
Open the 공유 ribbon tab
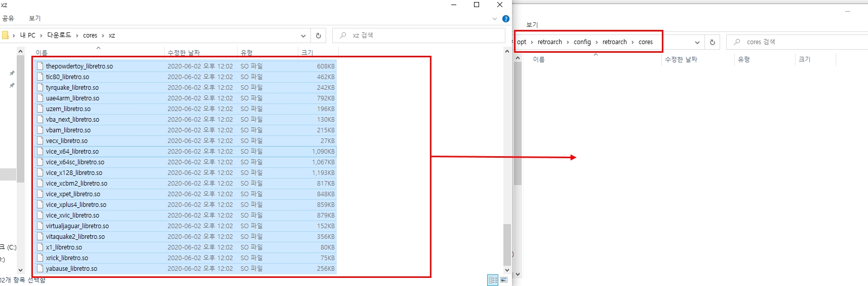pos(8,18)
